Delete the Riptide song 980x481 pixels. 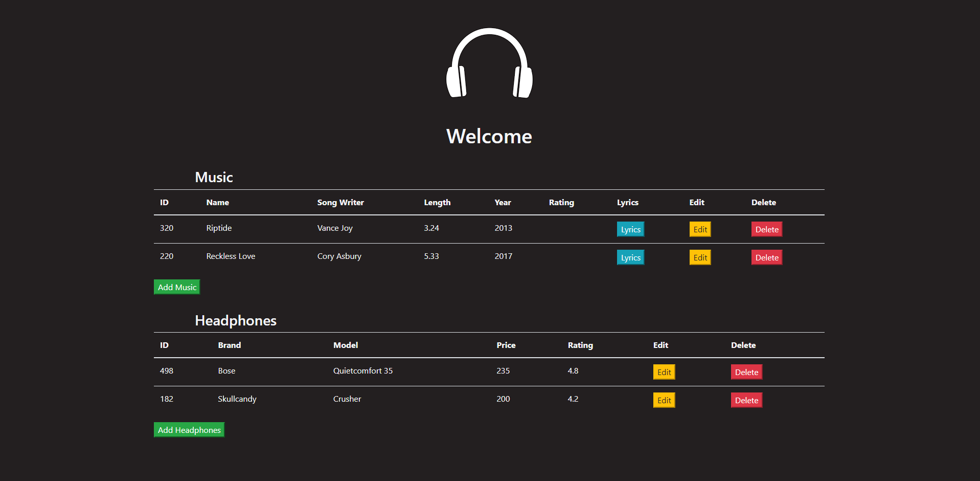click(x=766, y=229)
